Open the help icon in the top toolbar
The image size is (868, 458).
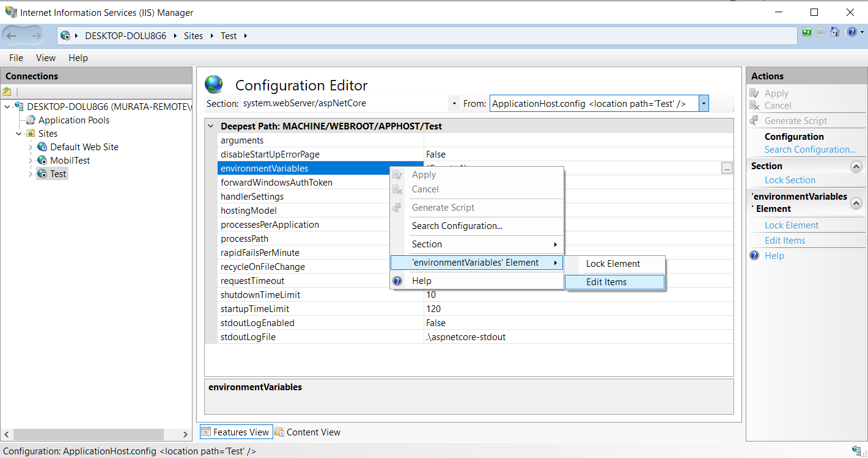pos(851,32)
